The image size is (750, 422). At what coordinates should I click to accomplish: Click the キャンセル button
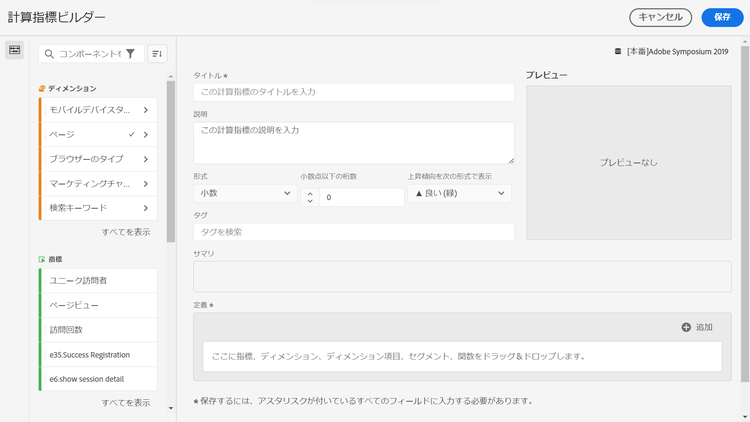660,17
